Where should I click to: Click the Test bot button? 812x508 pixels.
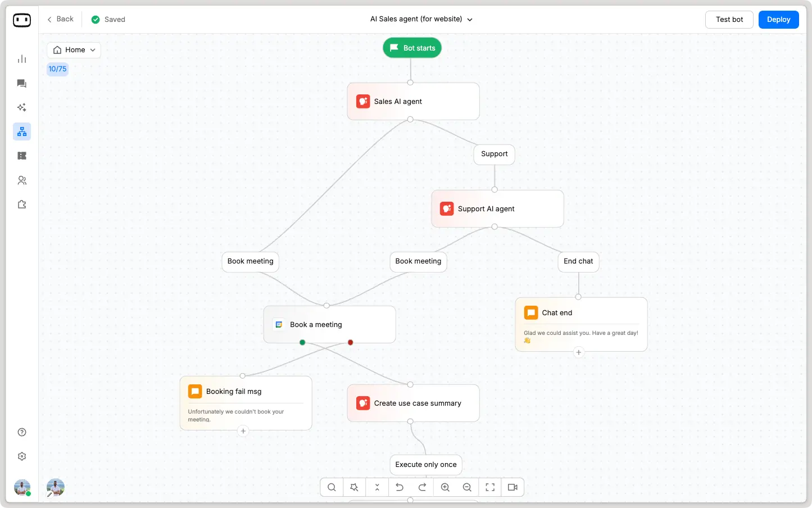point(729,19)
